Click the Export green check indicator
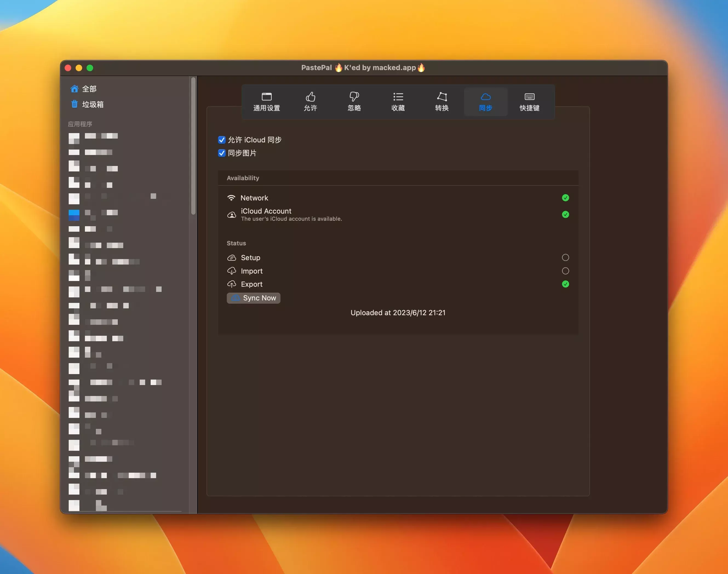 click(565, 284)
